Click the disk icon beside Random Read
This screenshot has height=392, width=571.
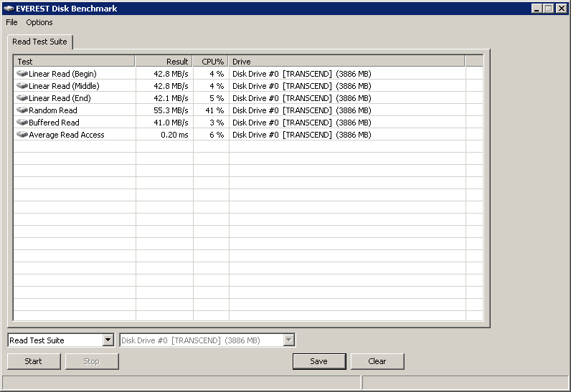click(x=22, y=110)
